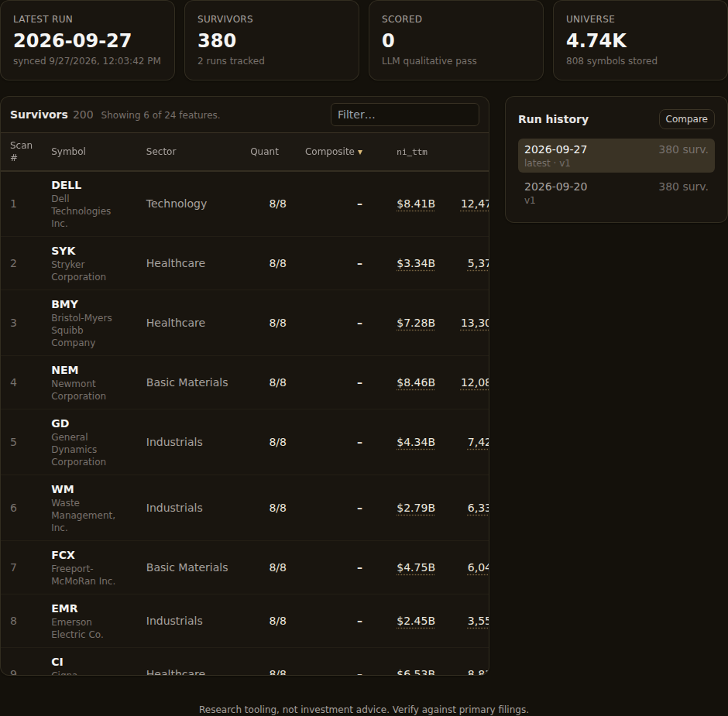Viewport: 728px width, 716px height.
Task: Sort by the ni_ttm column header
Action: 412,152
